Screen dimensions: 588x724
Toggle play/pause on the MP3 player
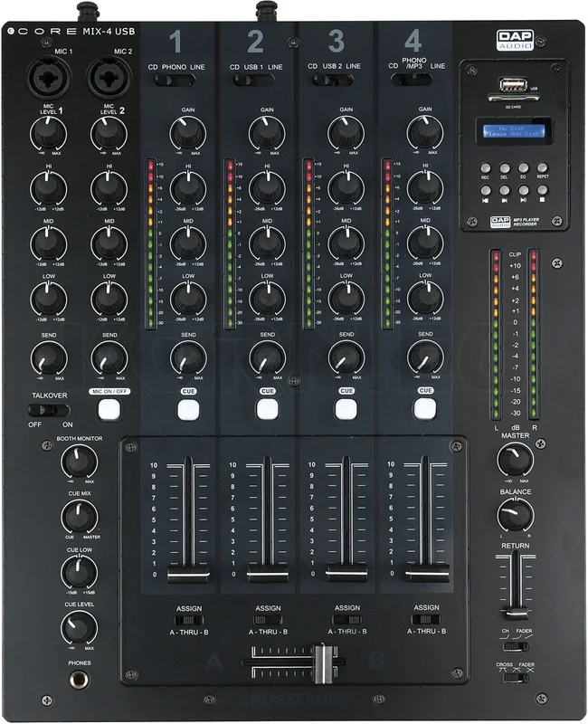click(x=524, y=190)
